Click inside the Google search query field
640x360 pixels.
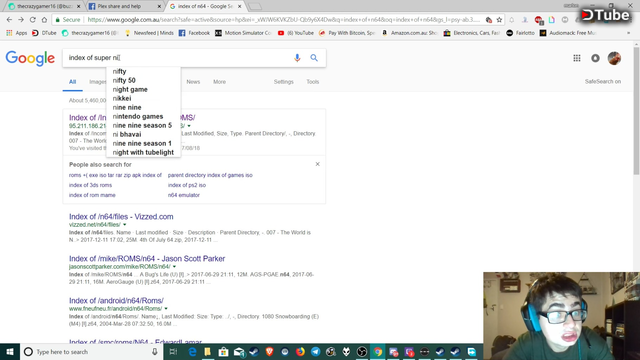coord(178,58)
